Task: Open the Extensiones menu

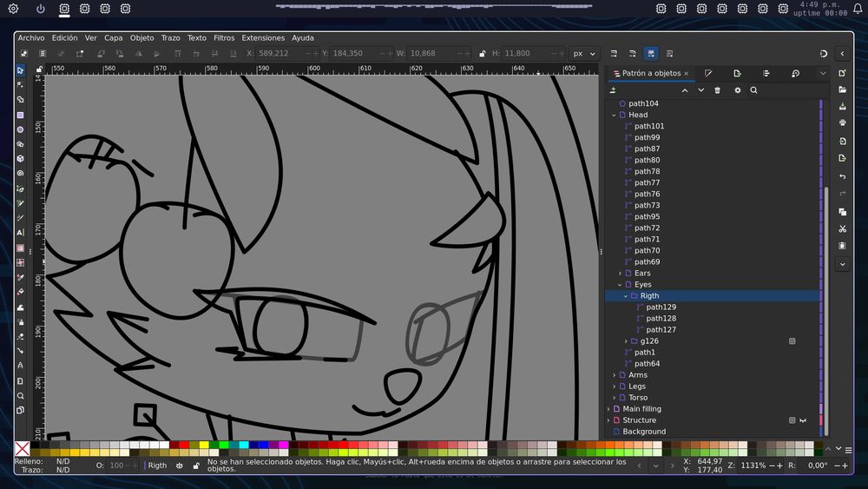Action: 263,37
